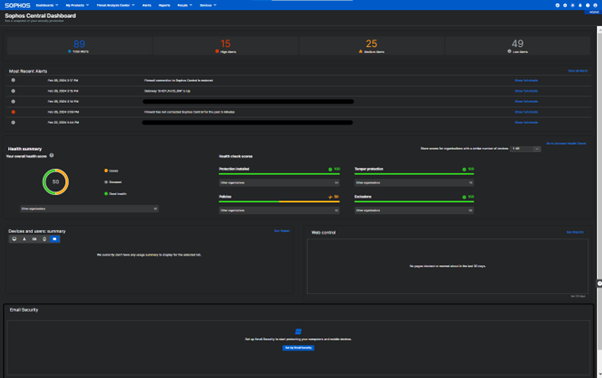Open the Dashboards dropdown menu
Viewport: 602px width, 378px height.
click(47, 5)
